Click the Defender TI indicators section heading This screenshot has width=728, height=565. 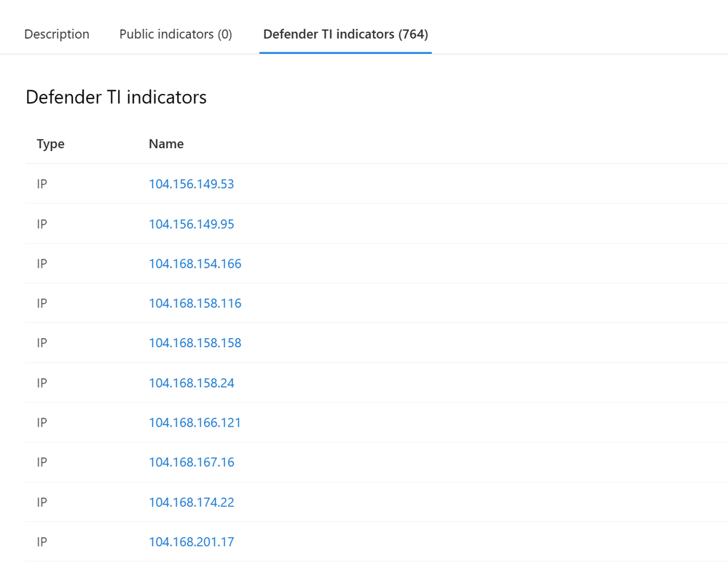pyautogui.click(x=116, y=97)
